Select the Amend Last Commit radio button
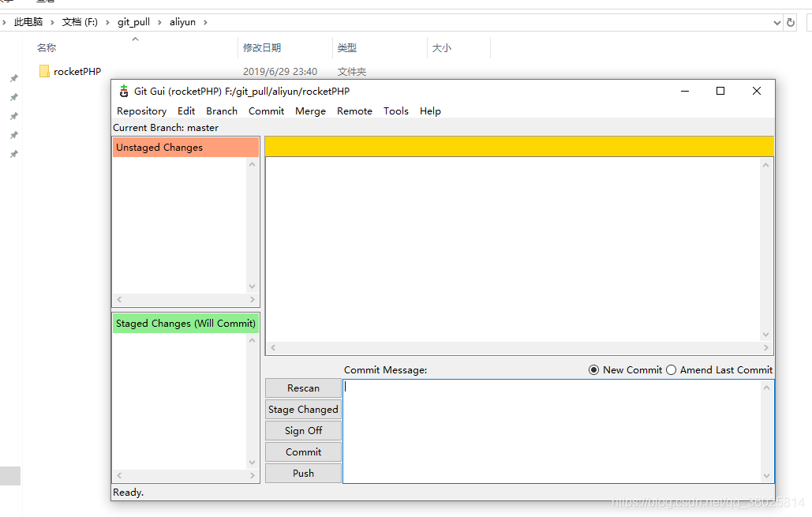The height and width of the screenshot is (517, 812). (671, 370)
